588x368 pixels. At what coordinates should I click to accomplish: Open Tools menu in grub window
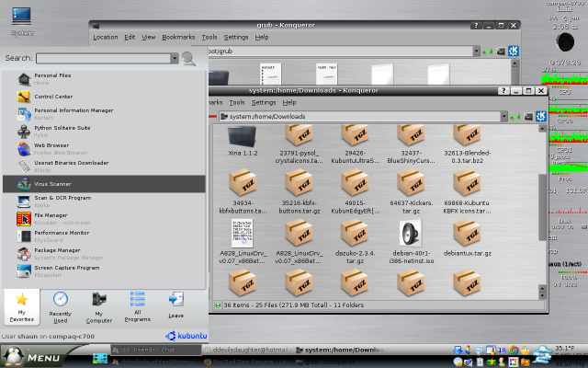(209, 37)
